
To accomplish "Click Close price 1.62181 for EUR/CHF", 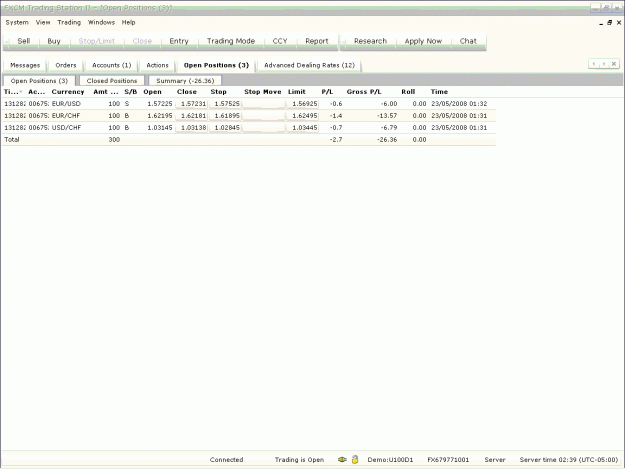I will pos(192,116).
